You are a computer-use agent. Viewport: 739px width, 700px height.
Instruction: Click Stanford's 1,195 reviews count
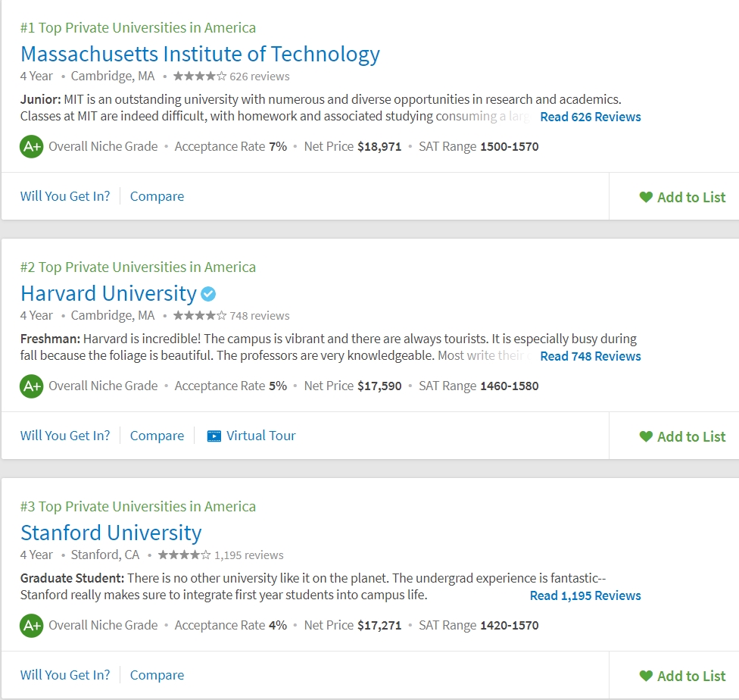pos(249,555)
